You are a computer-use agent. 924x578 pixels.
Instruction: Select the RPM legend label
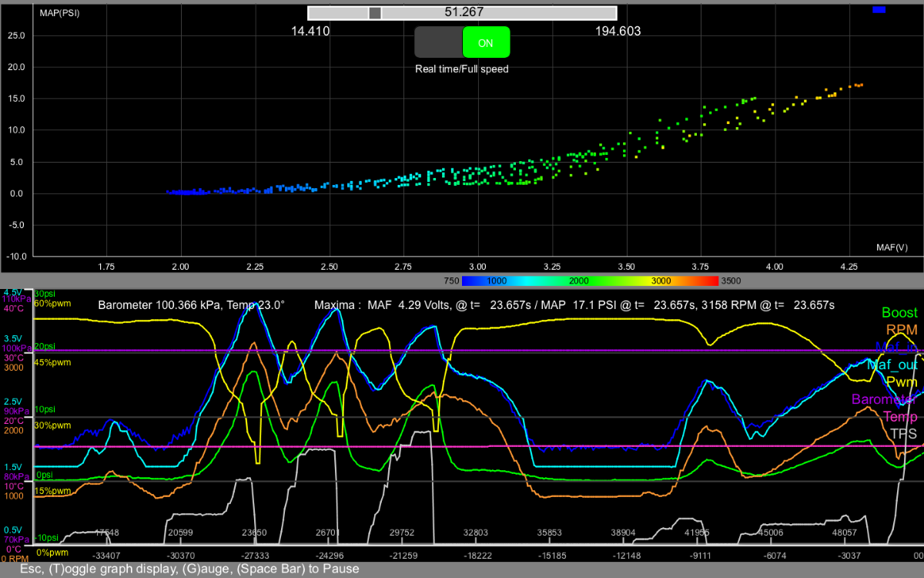click(x=902, y=330)
